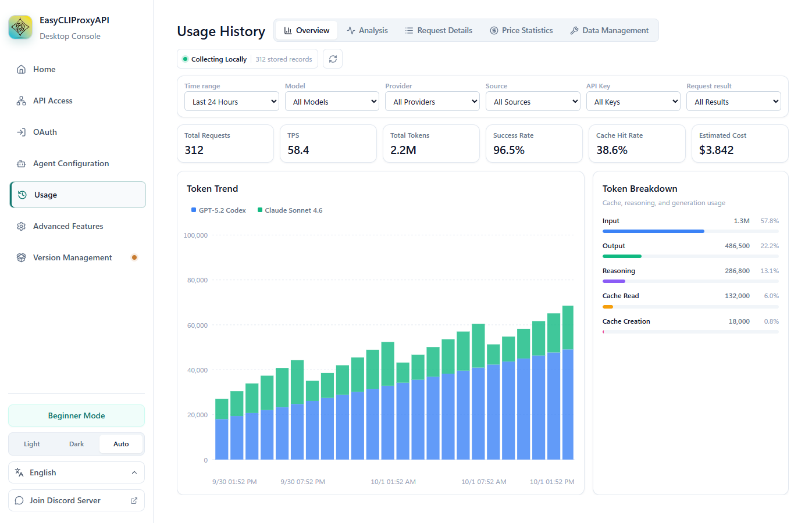Click the Version Management box icon
Screen dimensions: 812x523
pos(22,257)
